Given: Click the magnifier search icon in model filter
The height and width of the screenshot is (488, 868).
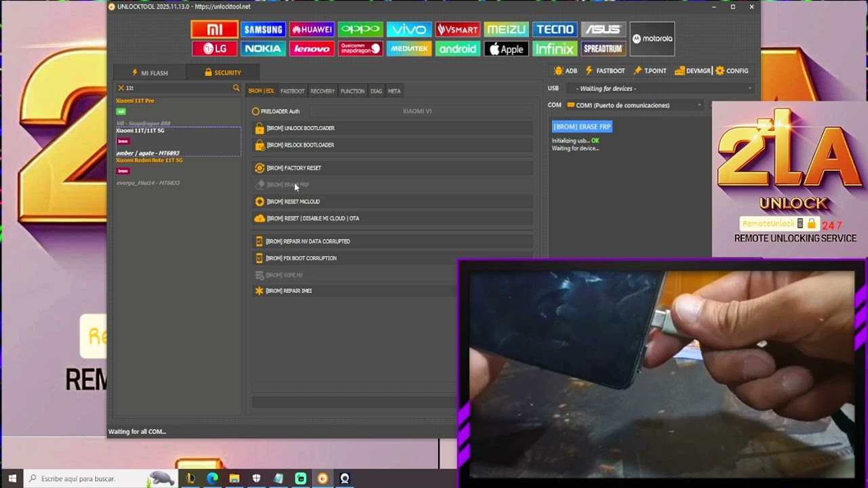Looking at the screenshot, I should pos(236,88).
